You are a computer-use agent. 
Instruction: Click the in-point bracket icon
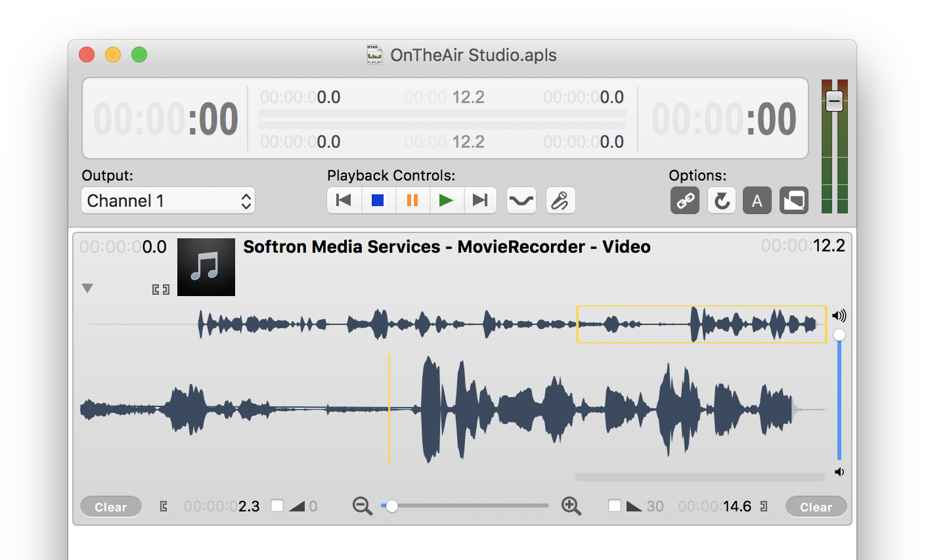coord(164,506)
